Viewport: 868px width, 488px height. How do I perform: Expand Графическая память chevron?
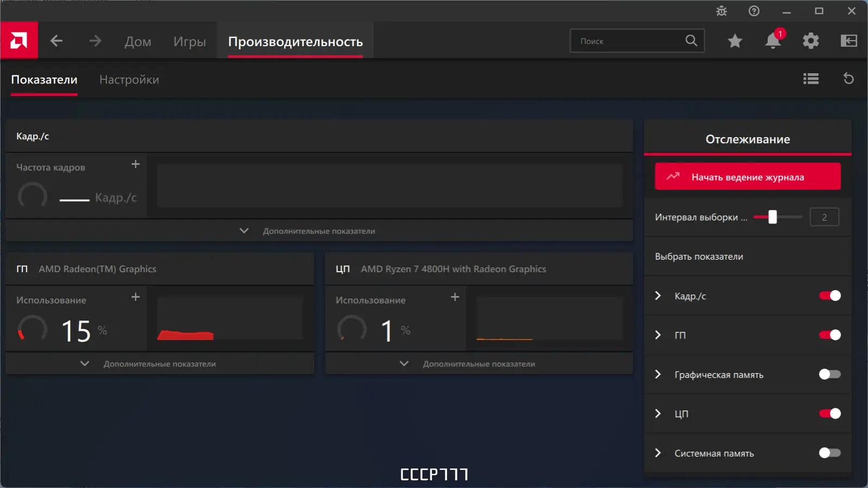[658, 374]
